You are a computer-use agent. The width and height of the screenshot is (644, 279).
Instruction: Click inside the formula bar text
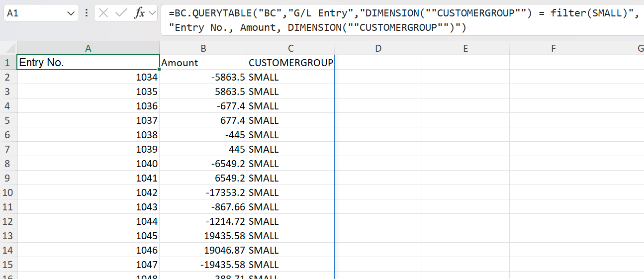point(402,20)
